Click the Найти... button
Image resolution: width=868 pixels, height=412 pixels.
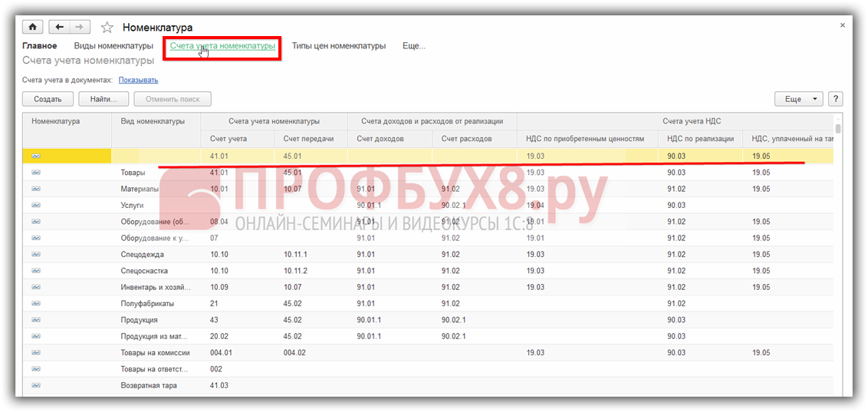point(104,99)
